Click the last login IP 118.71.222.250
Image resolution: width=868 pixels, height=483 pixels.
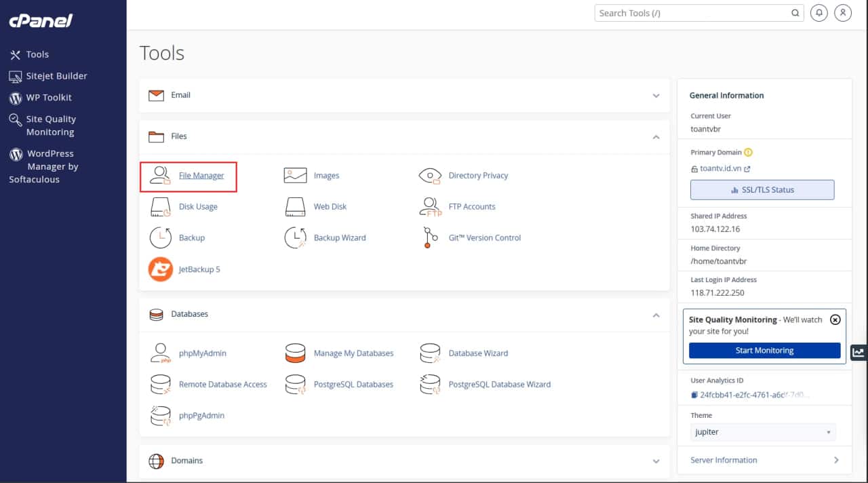pyautogui.click(x=717, y=293)
